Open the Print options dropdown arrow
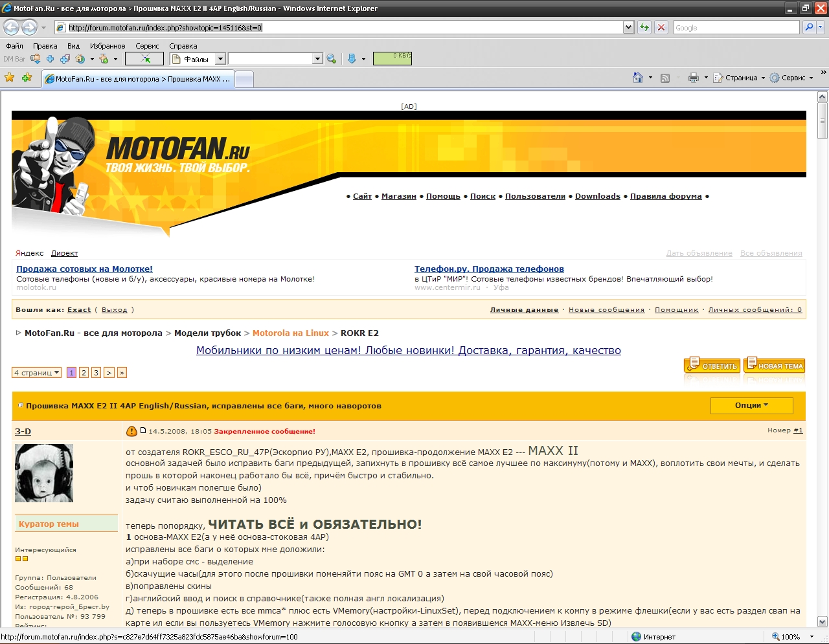 pos(706,78)
